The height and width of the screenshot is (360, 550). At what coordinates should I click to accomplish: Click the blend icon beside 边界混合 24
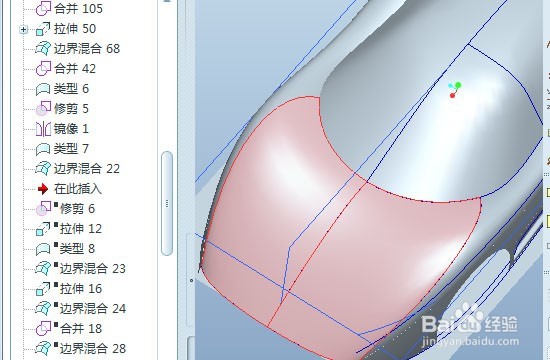43,309
